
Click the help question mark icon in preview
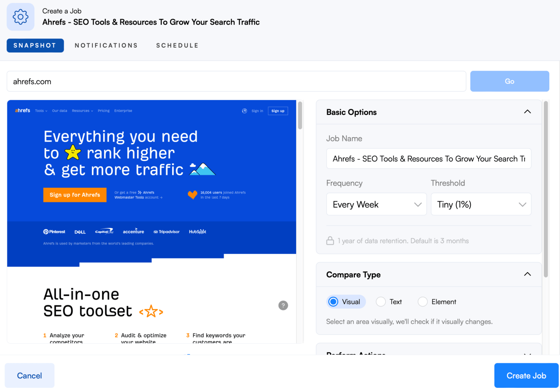[283, 305]
